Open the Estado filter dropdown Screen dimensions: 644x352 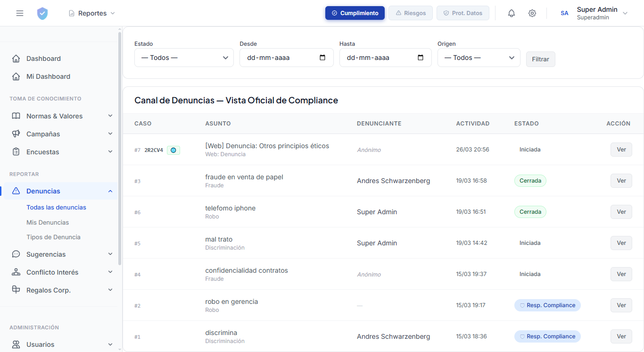(184, 58)
